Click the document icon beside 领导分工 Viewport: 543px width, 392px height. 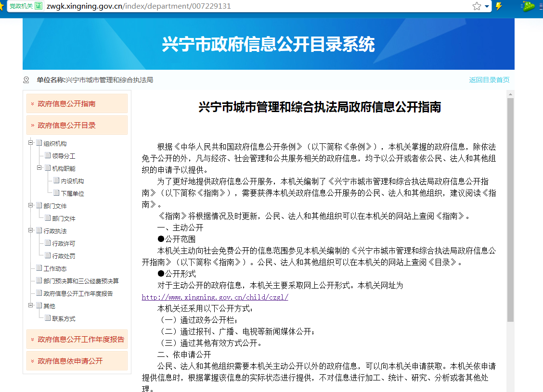[x=48, y=155]
